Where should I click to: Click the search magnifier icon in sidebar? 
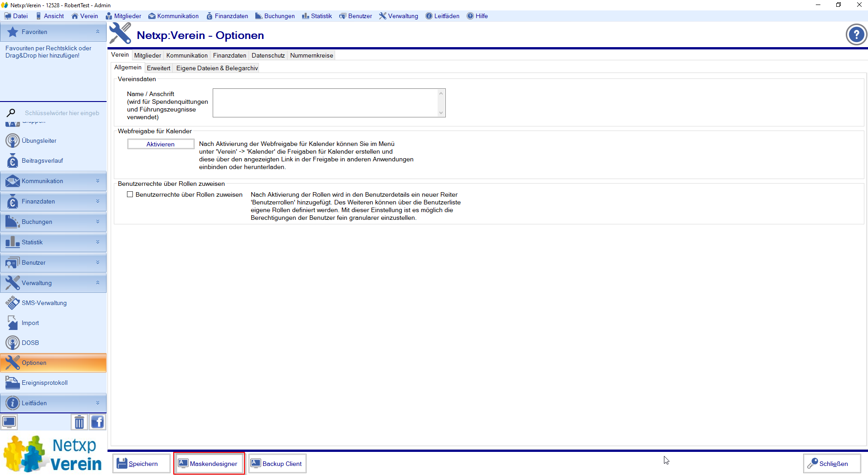[x=11, y=112]
